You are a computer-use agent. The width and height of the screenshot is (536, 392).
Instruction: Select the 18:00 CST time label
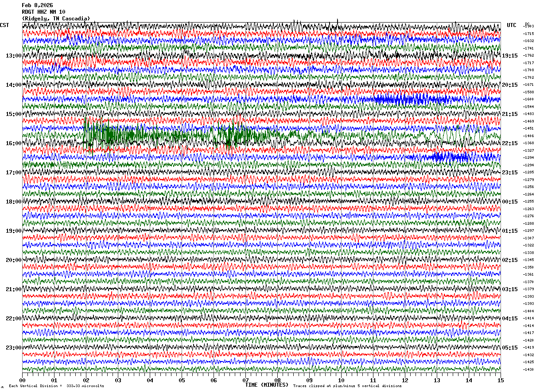(13, 202)
